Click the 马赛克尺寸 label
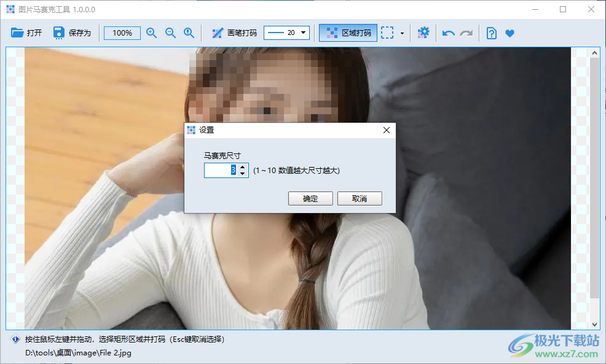This screenshot has width=606, height=364. (222, 155)
